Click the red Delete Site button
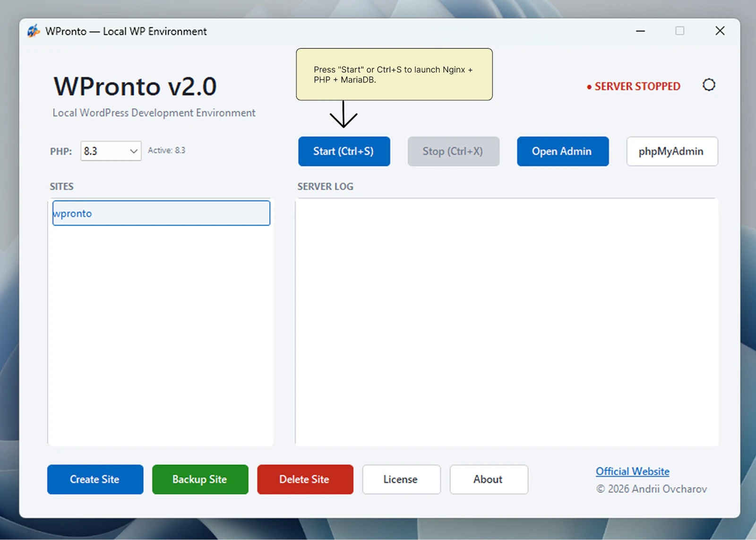This screenshot has height=540, width=756. point(305,479)
